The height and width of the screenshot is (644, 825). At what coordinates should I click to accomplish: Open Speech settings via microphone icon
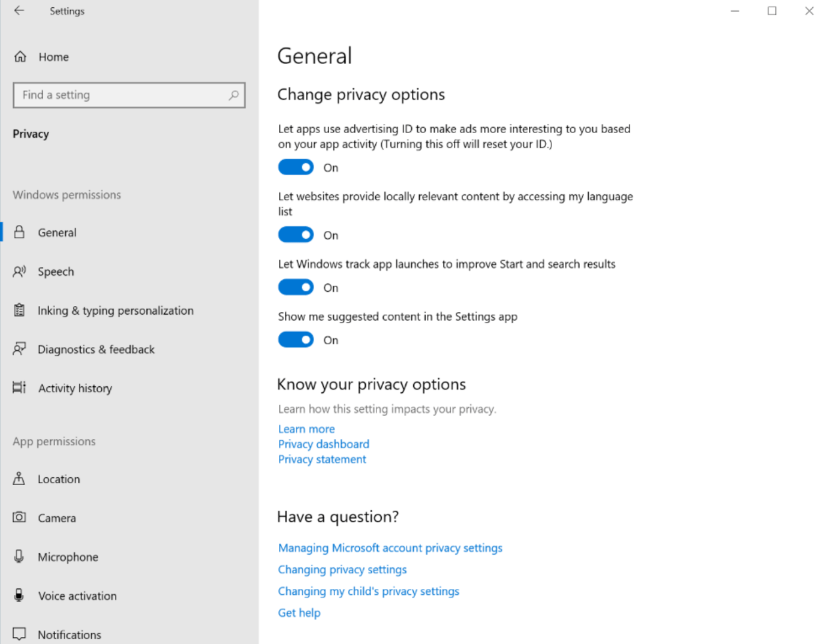pos(19,271)
